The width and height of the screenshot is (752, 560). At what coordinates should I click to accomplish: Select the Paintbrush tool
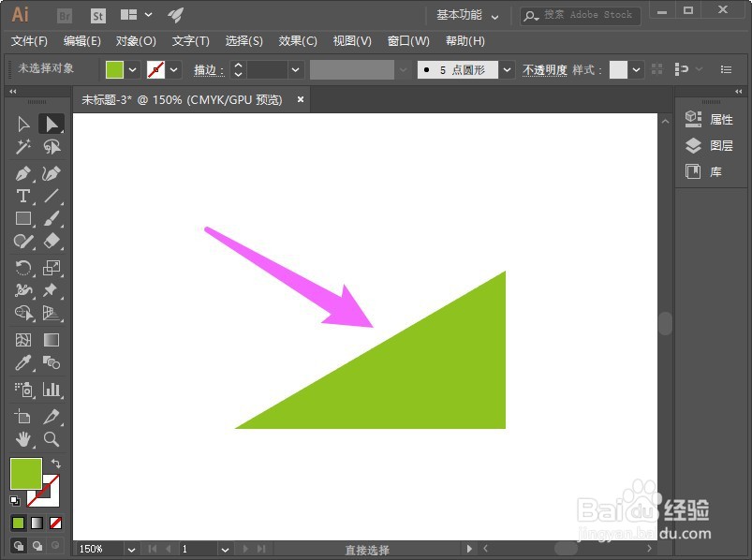tap(52, 218)
